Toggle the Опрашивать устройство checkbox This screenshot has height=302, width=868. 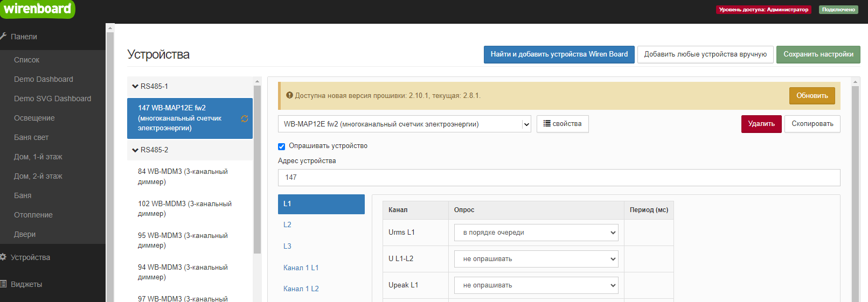click(x=281, y=146)
